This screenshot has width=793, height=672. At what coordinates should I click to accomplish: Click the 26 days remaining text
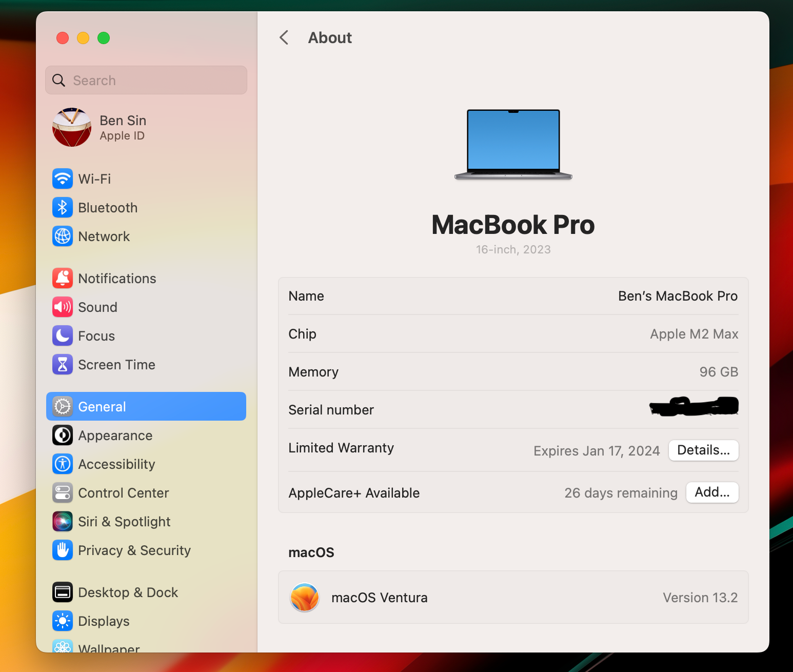pyautogui.click(x=621, y=493)
